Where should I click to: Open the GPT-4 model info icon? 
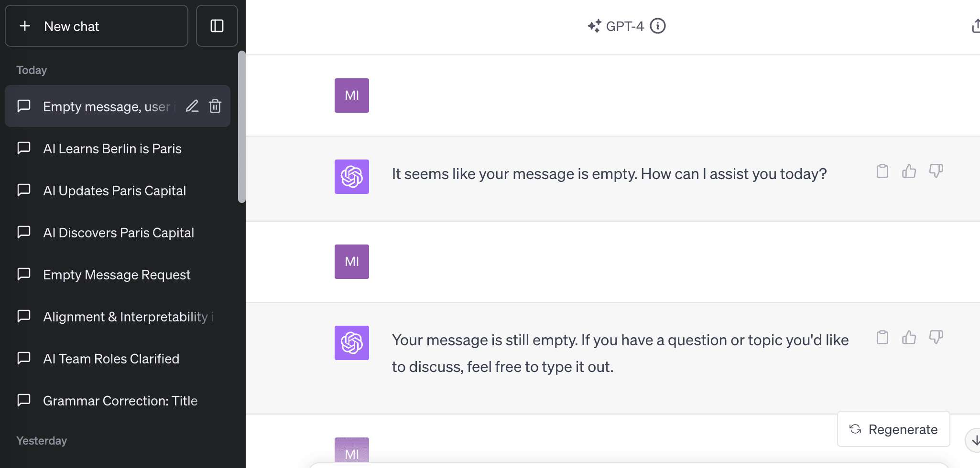(658, 26)
